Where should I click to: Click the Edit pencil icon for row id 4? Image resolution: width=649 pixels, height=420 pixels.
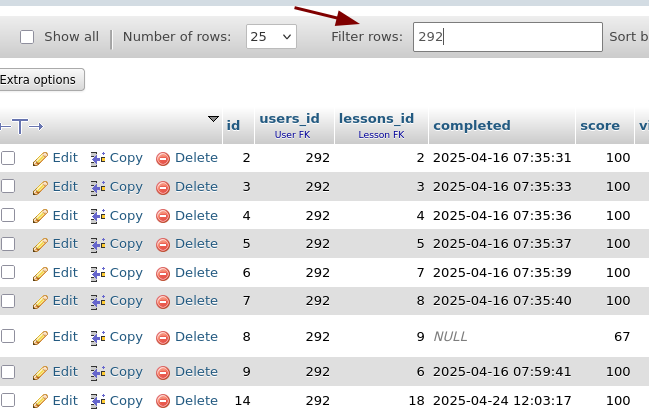(40, 216)
